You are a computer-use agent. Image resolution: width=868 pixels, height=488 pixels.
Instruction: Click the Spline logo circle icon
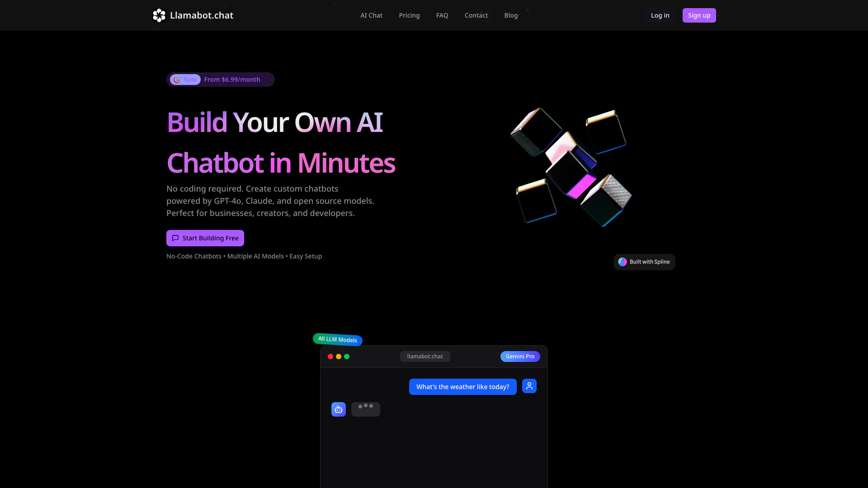pyautogui.click(x=623, y=262)
